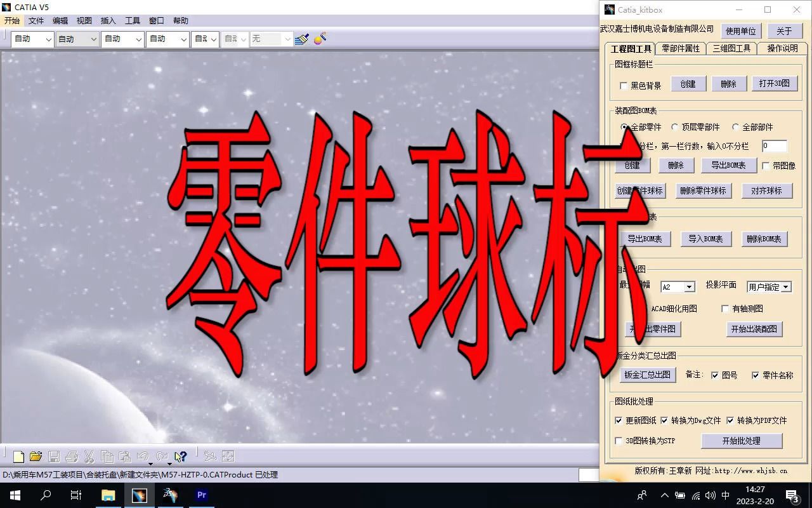Click the 对齐球标 button
Screen dimensions: 812x508
pyautogui.click(x=767, y=191)
